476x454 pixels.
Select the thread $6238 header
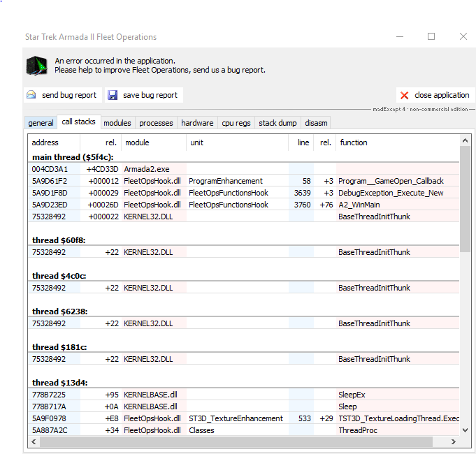point(60,312)
